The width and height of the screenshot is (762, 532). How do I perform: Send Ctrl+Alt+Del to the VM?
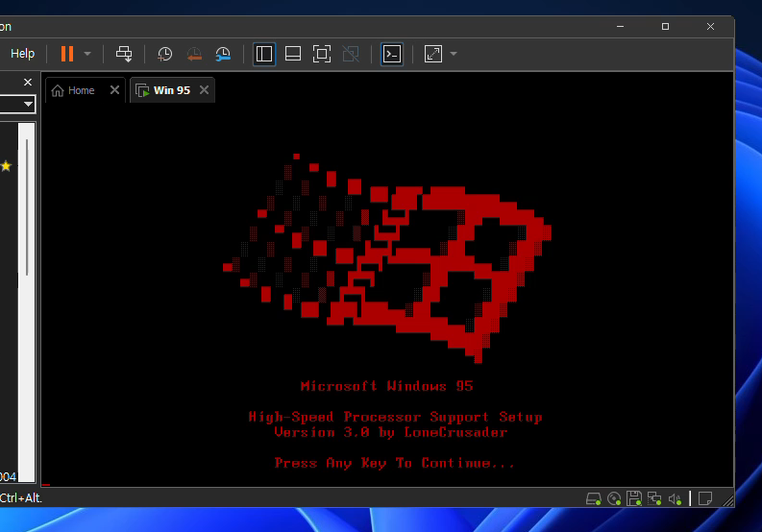pyautogui.click(x=124, y=54)
